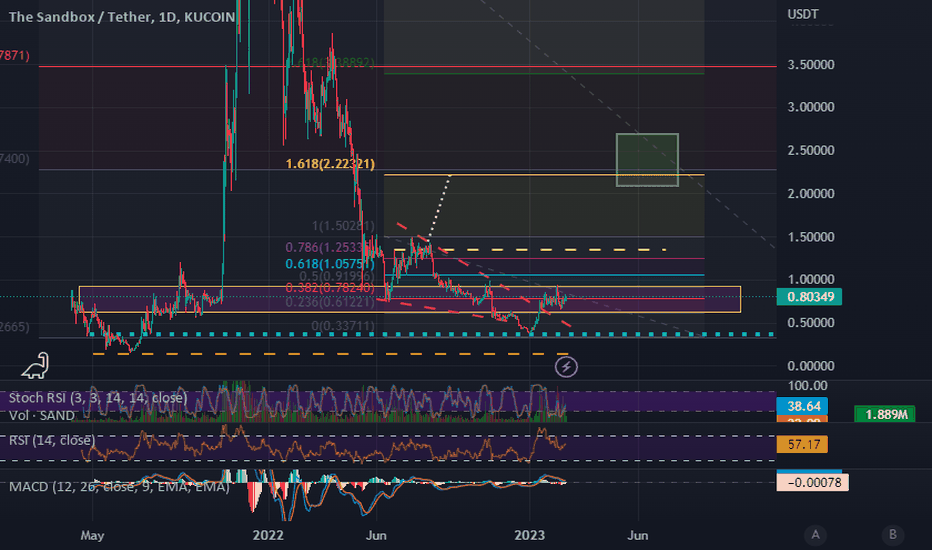Click the May label on the time axis
The width and height of the screenshot is (932, 550).
pyautogui.click(x=92, y=535)
